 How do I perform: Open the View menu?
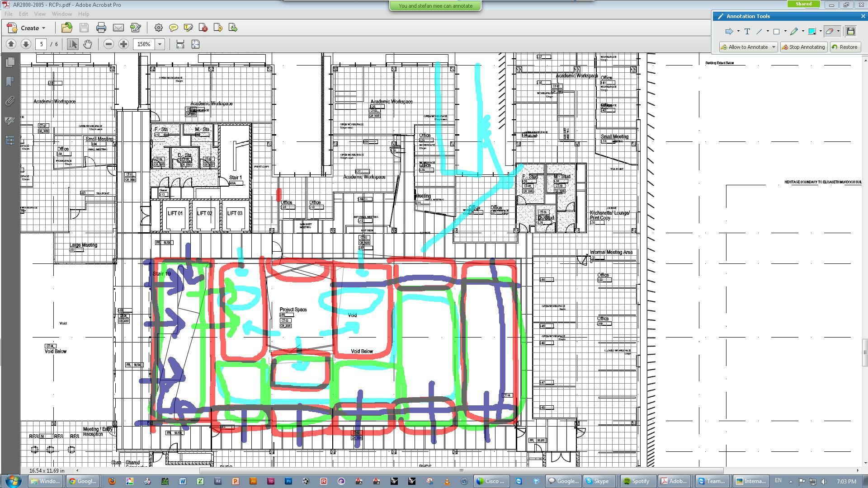[40, 14]
